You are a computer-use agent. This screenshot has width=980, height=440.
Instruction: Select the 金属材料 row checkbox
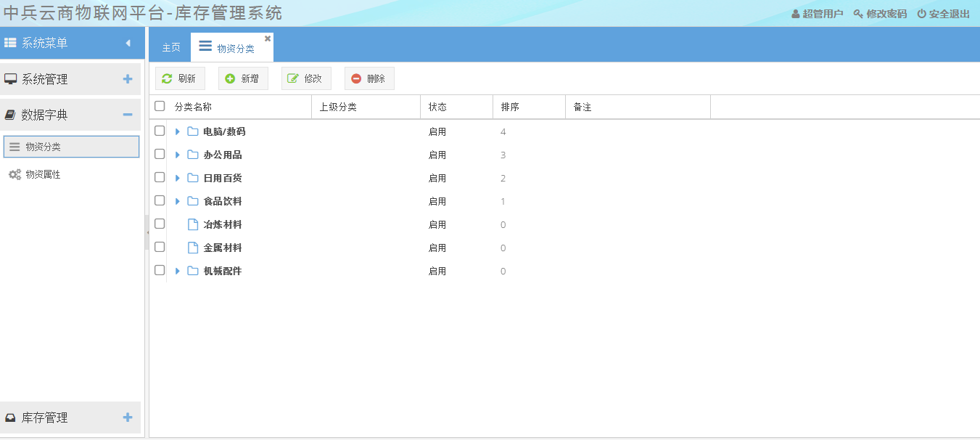160,248
